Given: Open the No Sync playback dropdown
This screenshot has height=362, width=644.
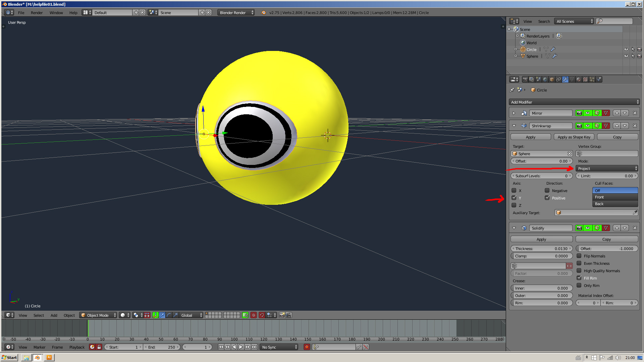Looking at the screenshot, I should click(x=279, y=347).
